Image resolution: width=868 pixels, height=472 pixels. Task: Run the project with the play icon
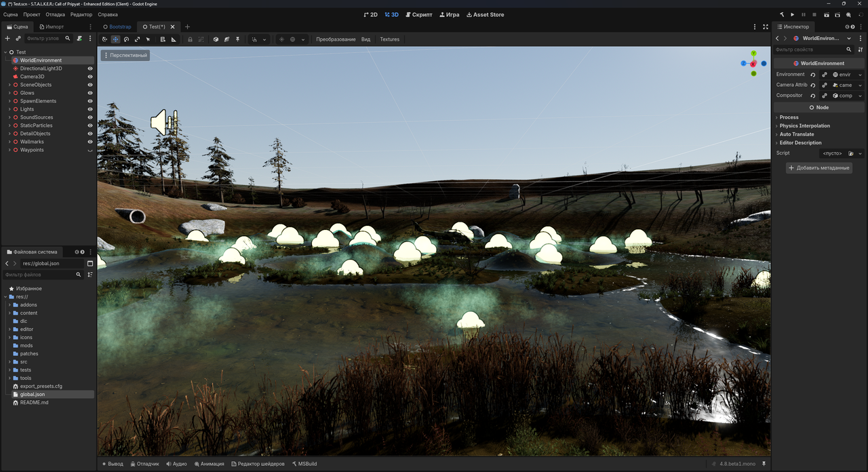(x=792, y=14)
